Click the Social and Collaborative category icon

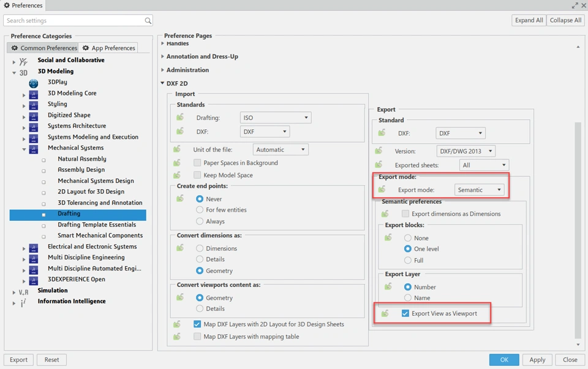tap(23, 61)
